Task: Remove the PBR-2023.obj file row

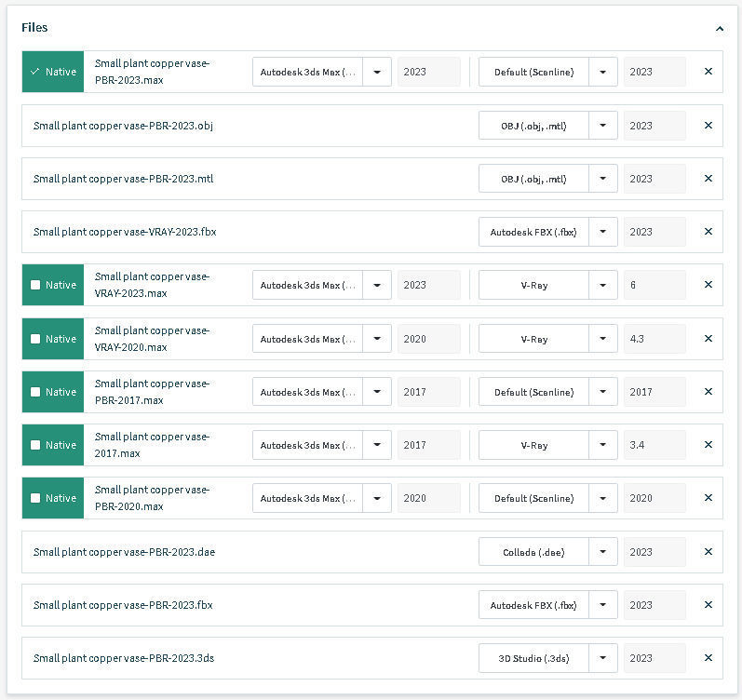Action: pyautogui.click(x=708, y=126)
